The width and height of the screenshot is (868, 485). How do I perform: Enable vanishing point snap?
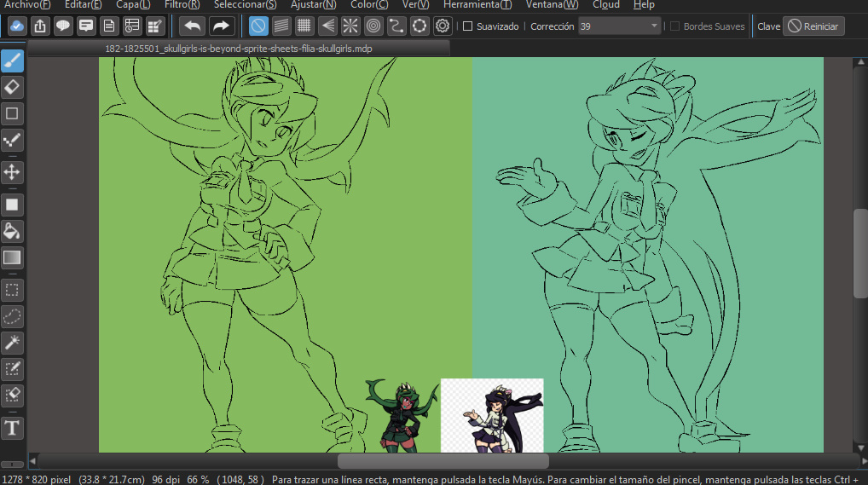click(x=327, y=26)
